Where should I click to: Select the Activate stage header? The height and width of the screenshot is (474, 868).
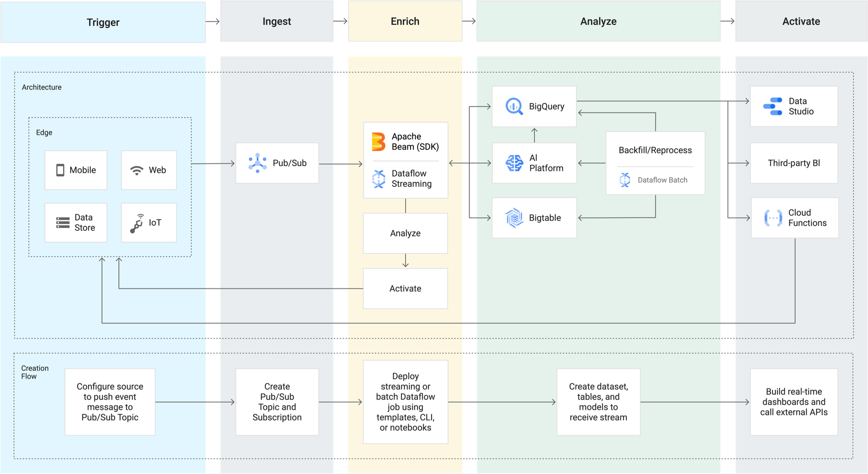(801, 21)
